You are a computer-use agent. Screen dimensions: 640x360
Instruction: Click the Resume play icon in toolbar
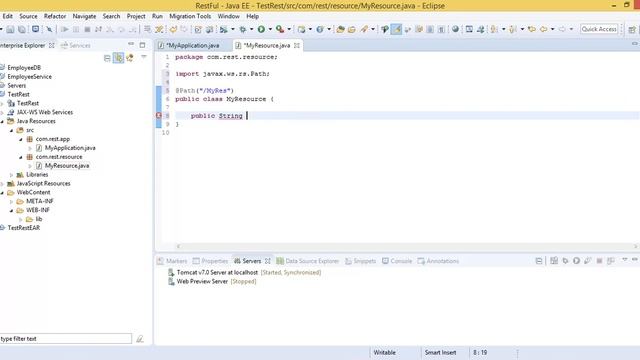click(x=64, y=29)
